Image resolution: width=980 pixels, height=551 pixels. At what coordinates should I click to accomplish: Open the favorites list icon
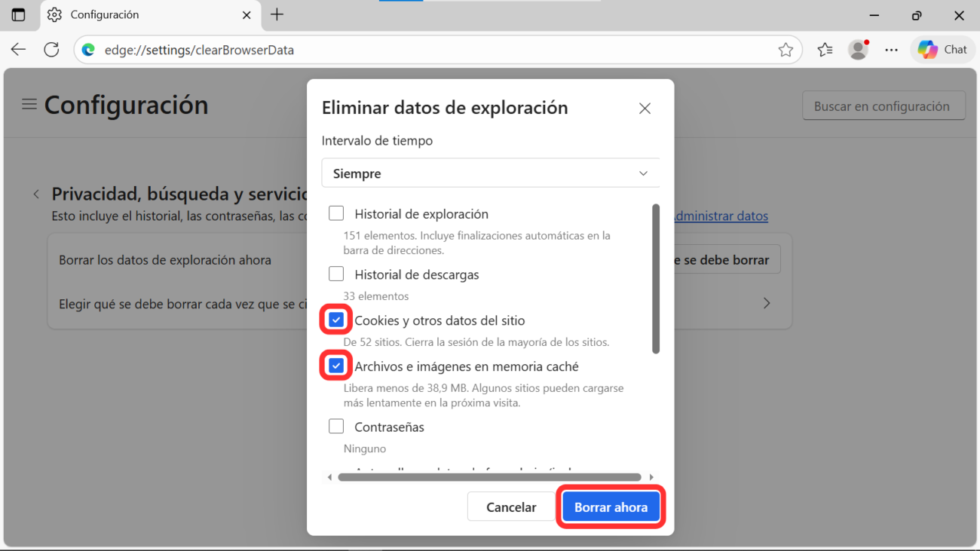click(x=825, y=50)
